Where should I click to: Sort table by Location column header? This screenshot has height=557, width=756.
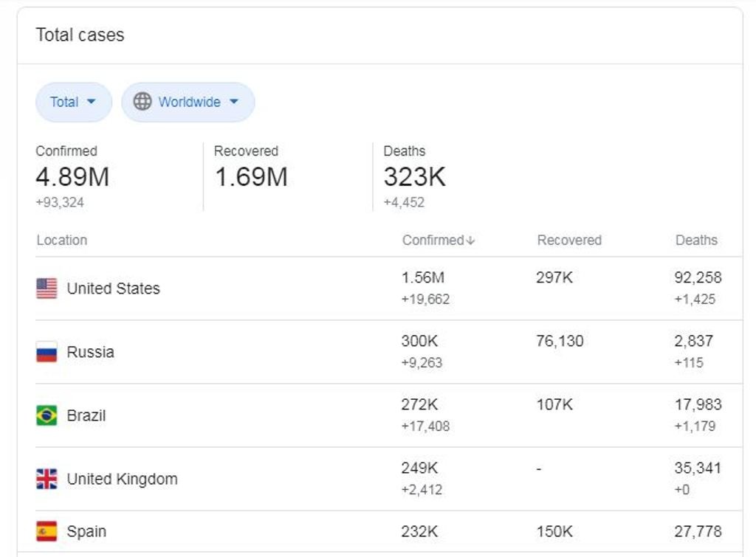tap(62, 240)
